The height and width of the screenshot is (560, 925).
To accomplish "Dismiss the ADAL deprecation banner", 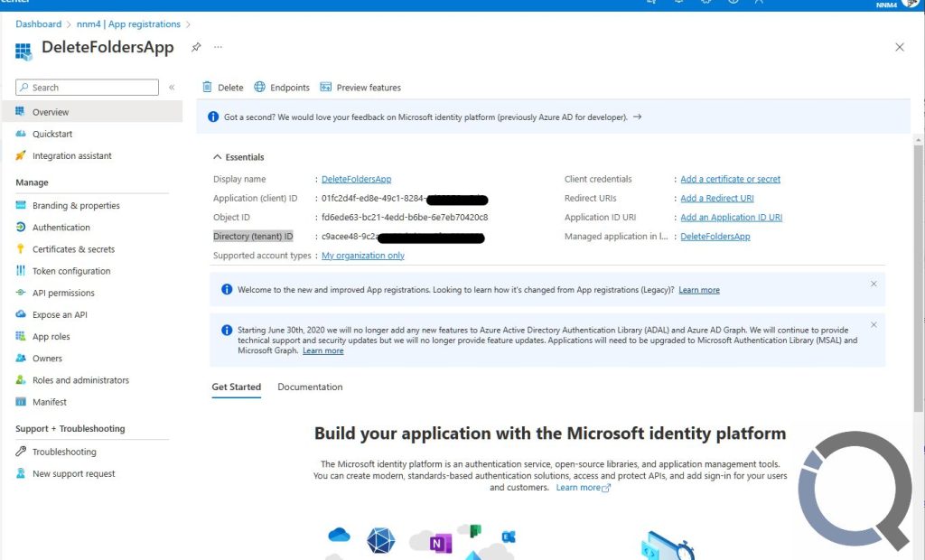I will click(x=874, y=324).
